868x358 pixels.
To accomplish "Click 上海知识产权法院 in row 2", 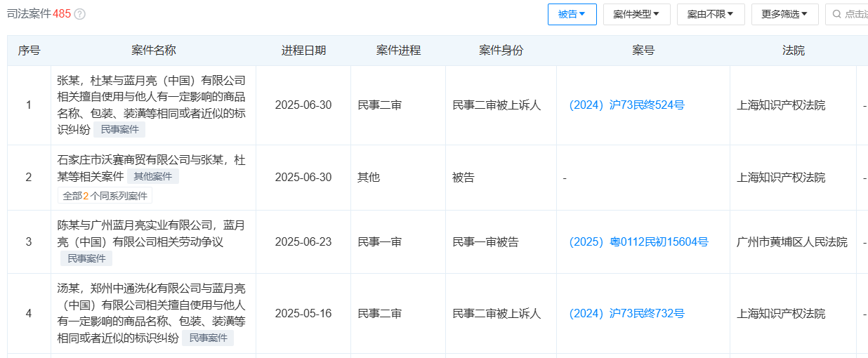I will pyautogui.click(x=781, y=178).
